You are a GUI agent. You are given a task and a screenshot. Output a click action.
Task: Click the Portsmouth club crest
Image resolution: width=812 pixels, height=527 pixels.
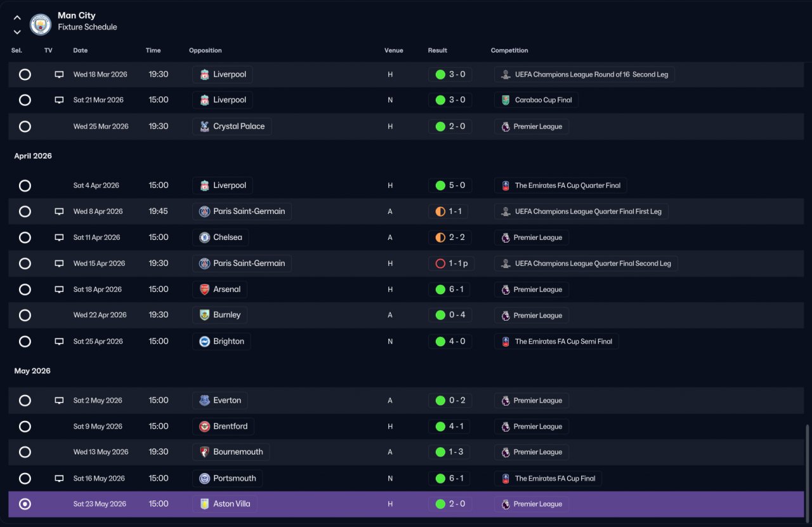(x=204, y=479)
